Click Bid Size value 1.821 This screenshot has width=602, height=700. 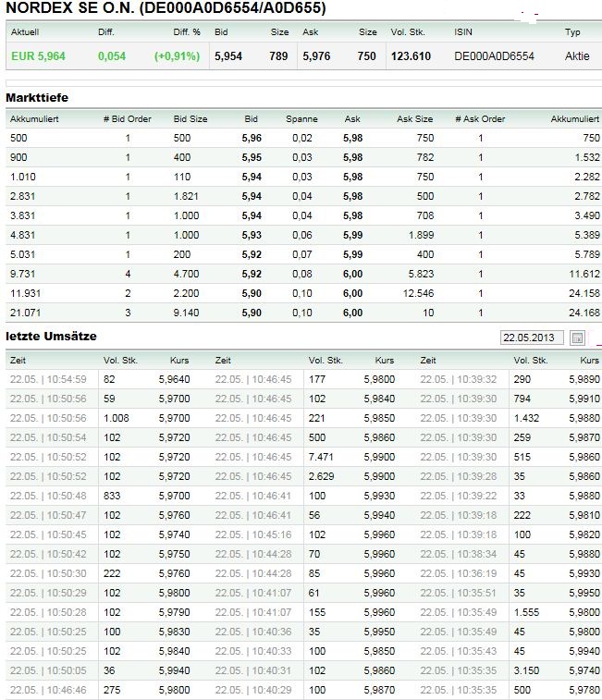186,196
